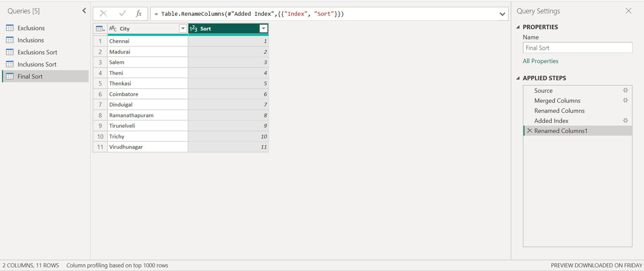Image resolution: width=644 pixels, height=271 pixels.
Task: Select the Sort column header
Action: tap(228, 29)
